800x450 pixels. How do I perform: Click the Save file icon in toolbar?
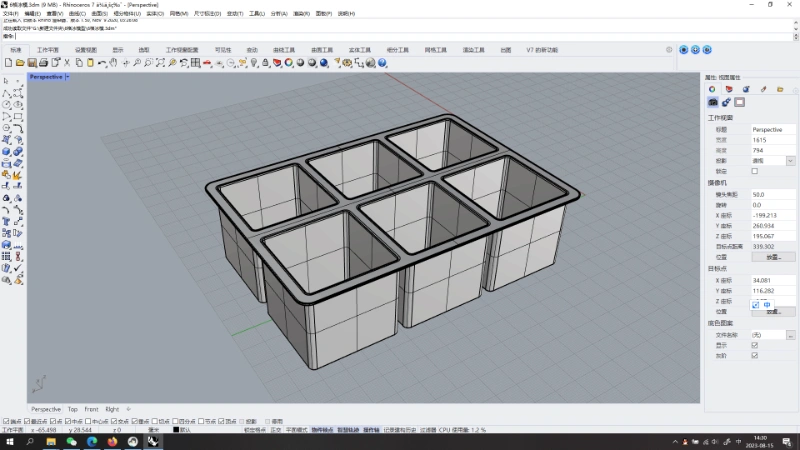(30, 62)
